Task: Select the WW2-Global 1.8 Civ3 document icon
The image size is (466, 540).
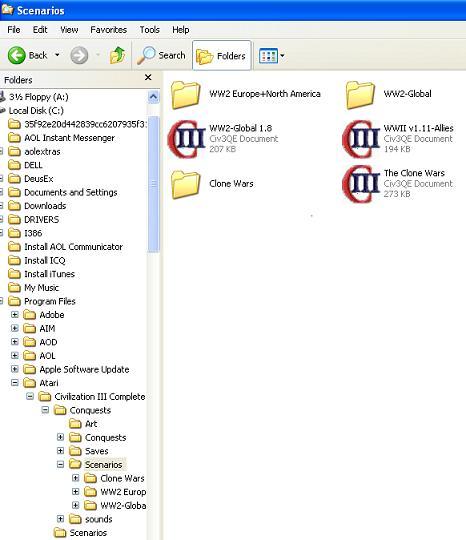Action: pyautogui.click(x=186, y=139)
